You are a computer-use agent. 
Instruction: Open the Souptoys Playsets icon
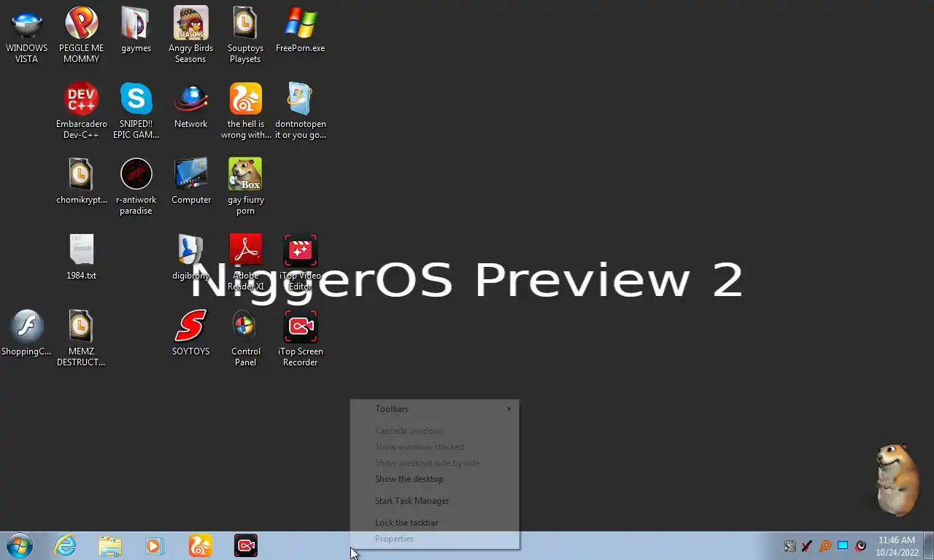pyautogui.click(x=245, y=35)
